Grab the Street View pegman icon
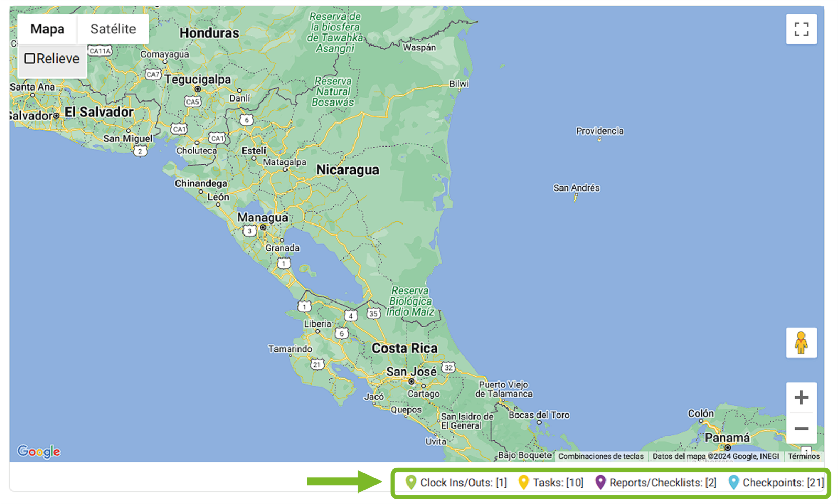 pos(801,343)
